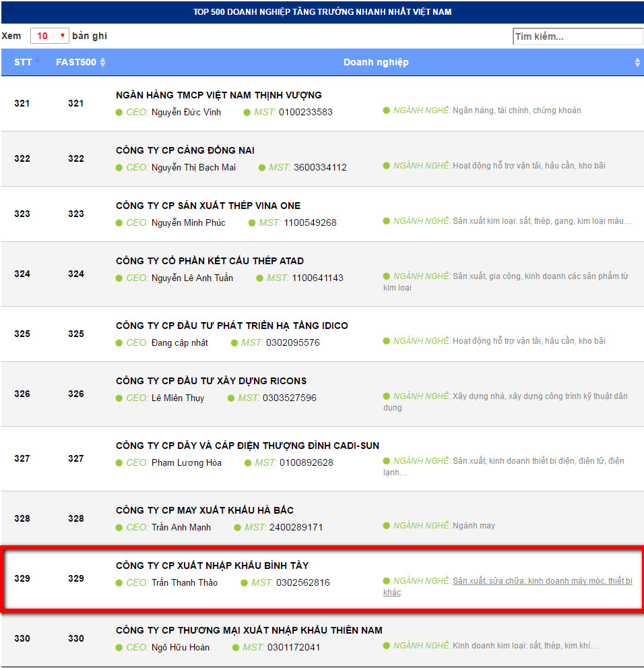Select tax code 0302095576
The image size is (644, 668).
tap(293, 343)
